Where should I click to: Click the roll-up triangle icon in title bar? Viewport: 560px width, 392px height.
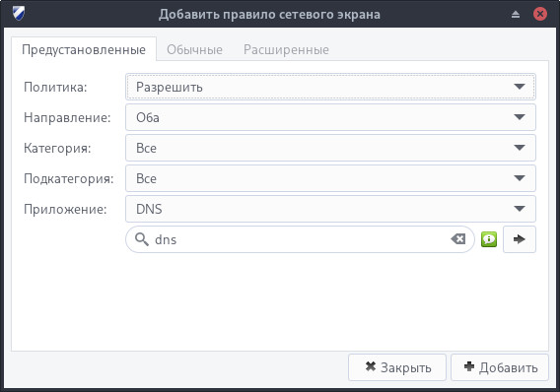pos(516,14)
